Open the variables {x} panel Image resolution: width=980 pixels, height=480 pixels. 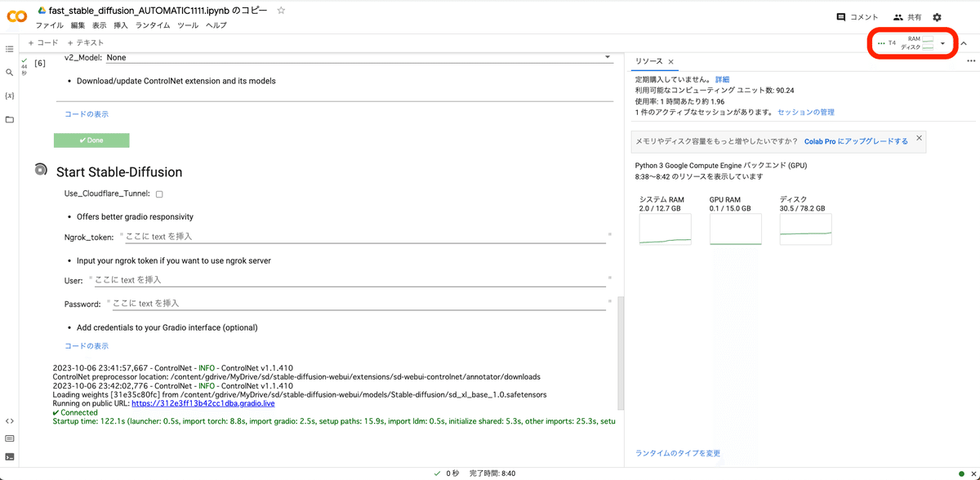click(10, 96)
